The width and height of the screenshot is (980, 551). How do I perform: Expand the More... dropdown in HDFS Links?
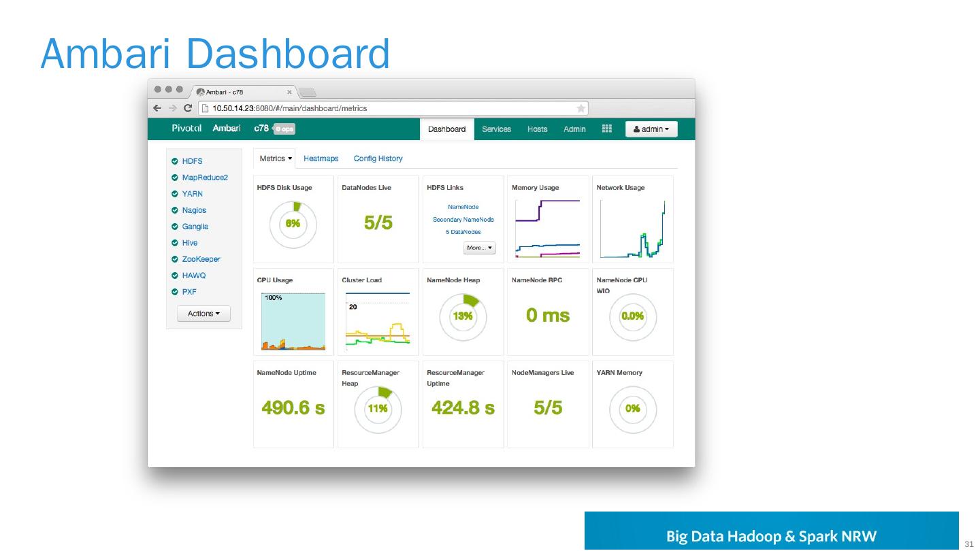480,248
